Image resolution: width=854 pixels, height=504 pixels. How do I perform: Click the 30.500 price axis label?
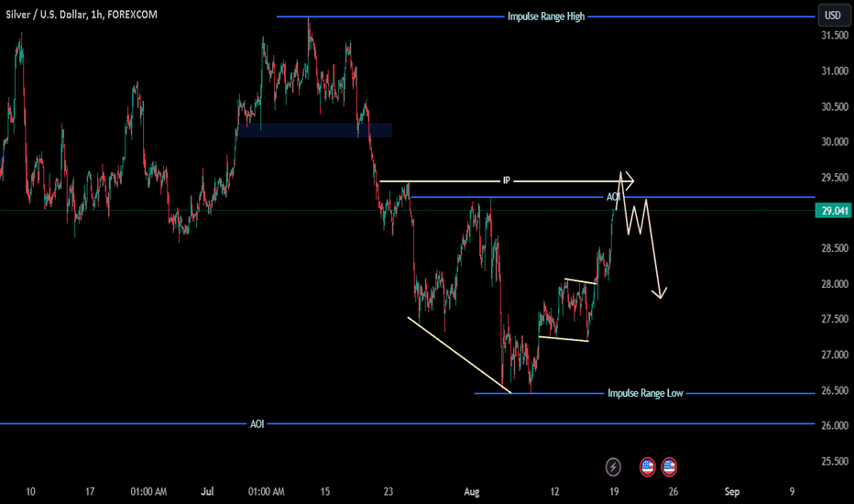[834, 107]
